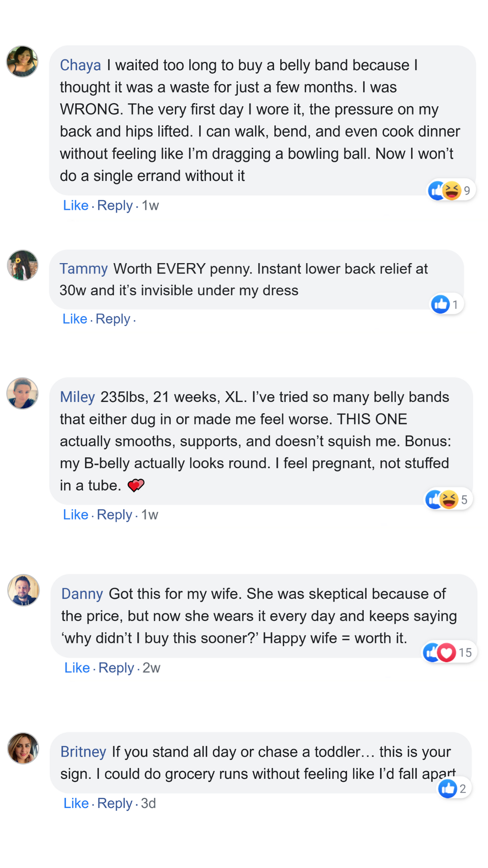
Task: Like Tammy's comment
Action: [75, 319]
